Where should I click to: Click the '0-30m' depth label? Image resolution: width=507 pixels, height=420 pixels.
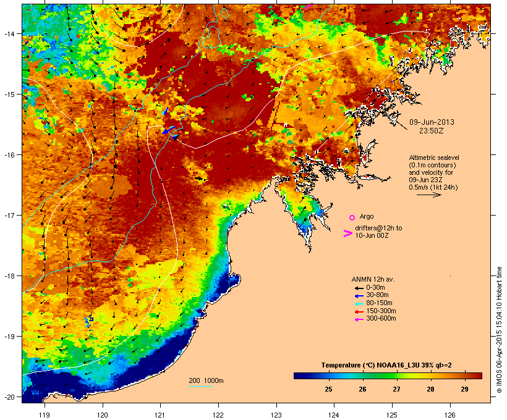[375, 287]
